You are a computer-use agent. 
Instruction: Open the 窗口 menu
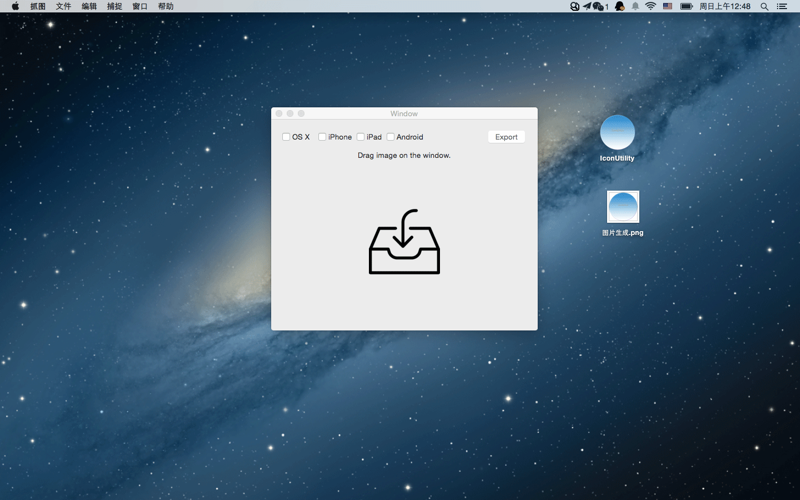coord(140,6)
